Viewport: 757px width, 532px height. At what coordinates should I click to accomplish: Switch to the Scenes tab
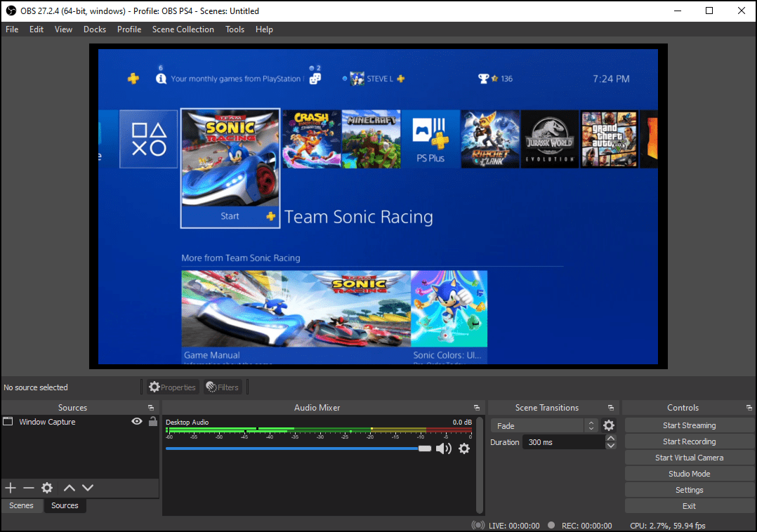[21, 505]
